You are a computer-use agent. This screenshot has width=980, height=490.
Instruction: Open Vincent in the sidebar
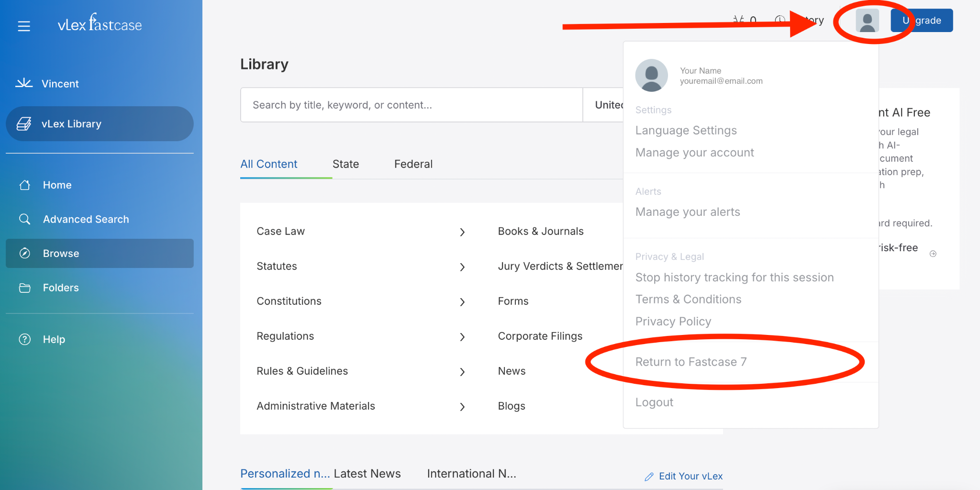coord(60,84)
